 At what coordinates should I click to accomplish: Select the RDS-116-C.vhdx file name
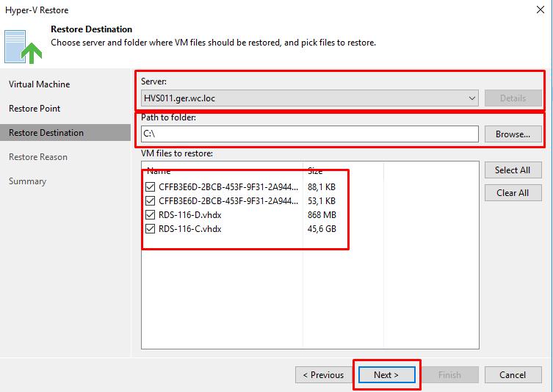190,229
